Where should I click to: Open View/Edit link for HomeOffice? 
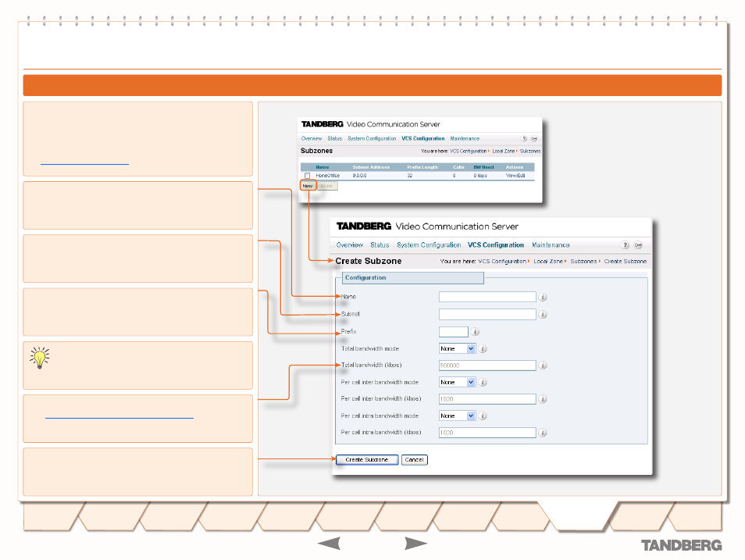pyautogui.click(x=515, y=176)
